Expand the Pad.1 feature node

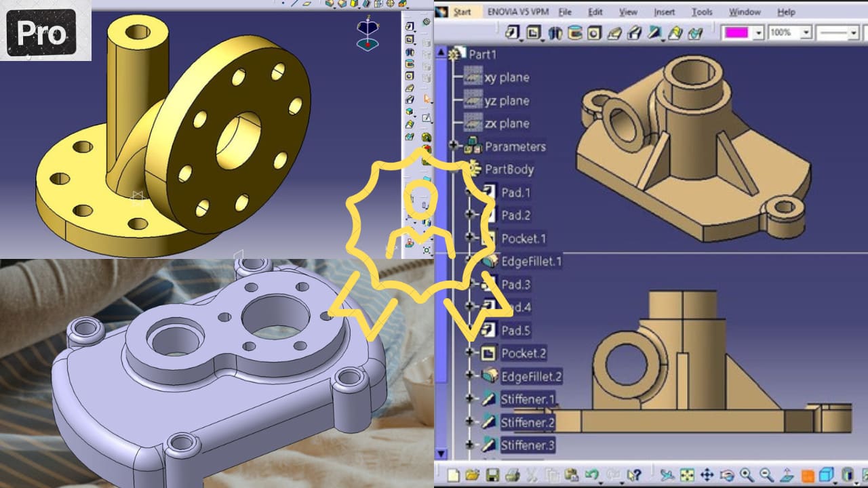469,192
